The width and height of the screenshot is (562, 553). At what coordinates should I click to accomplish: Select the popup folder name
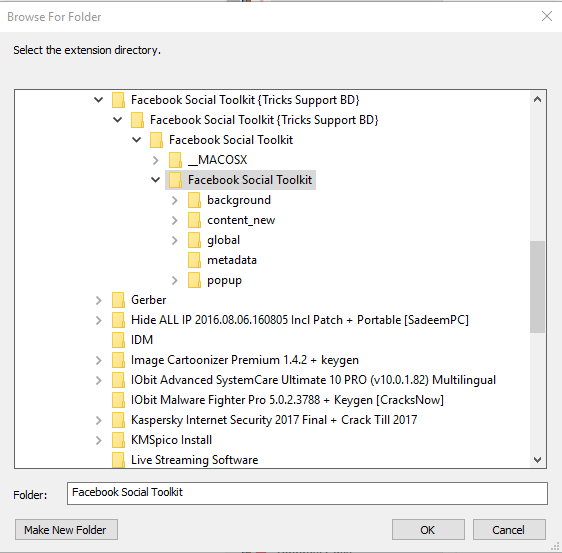[224, 281]
